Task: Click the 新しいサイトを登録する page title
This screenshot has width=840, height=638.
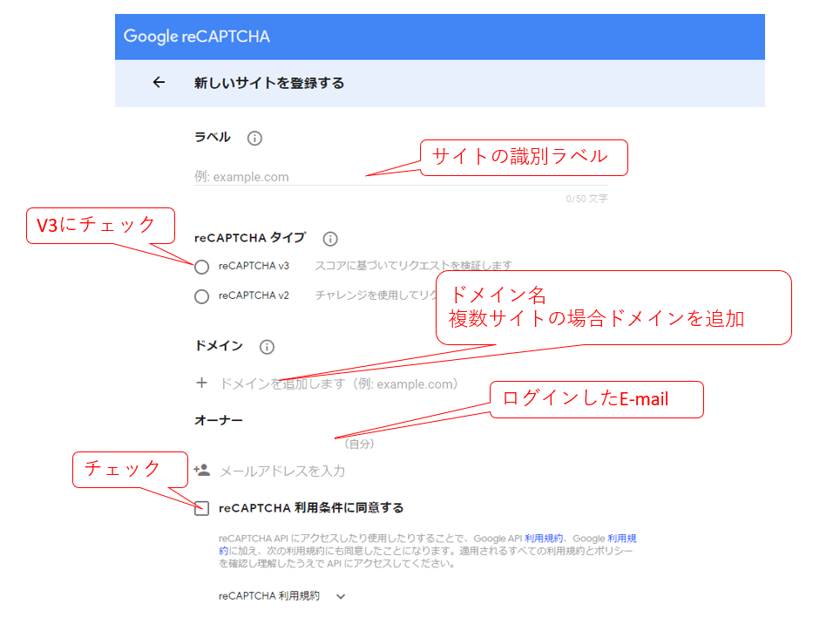Action: [x=269, y=84]
